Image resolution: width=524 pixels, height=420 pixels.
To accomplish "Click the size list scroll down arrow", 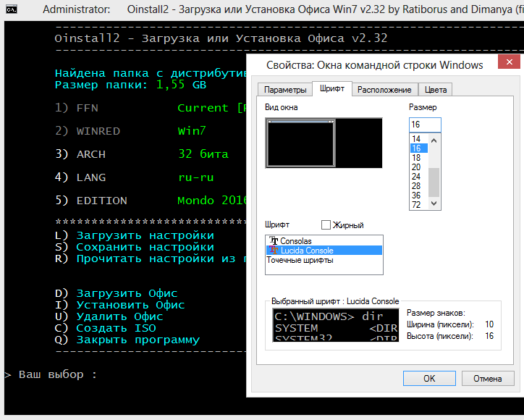I will (x=434, y=203).
